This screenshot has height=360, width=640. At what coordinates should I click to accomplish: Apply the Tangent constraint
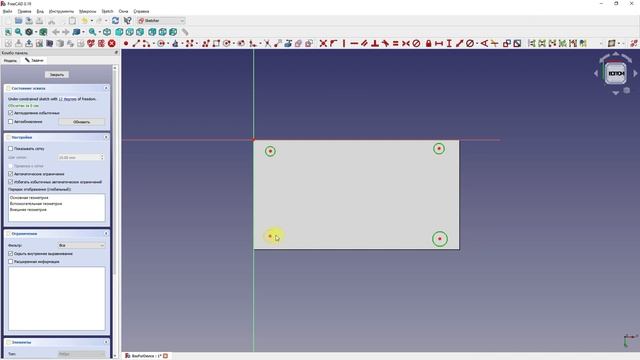385,43
